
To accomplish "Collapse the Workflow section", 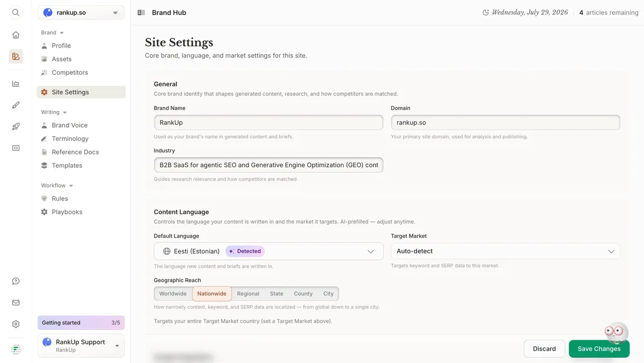I will (x=57, y=186).
